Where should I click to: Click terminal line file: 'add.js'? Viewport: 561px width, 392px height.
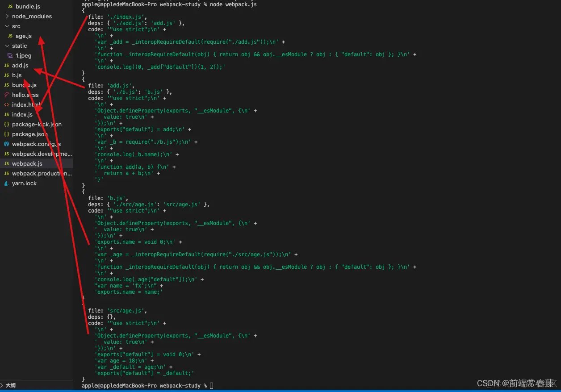(111, 85)
